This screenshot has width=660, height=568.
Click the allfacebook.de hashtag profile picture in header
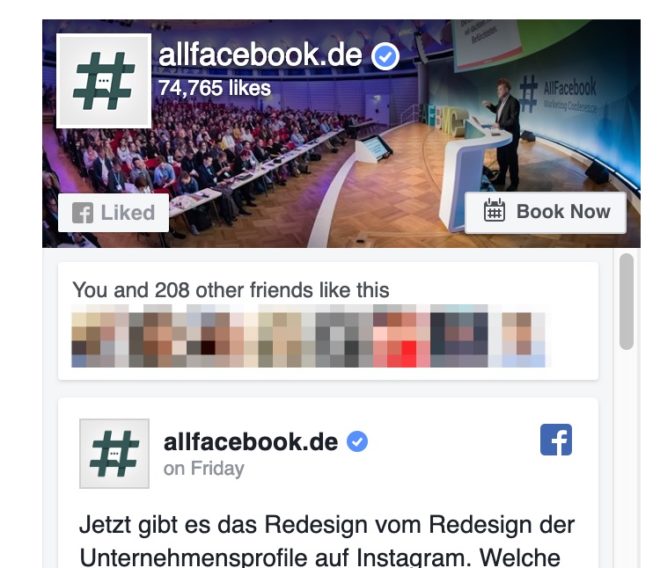pos(104,81)
